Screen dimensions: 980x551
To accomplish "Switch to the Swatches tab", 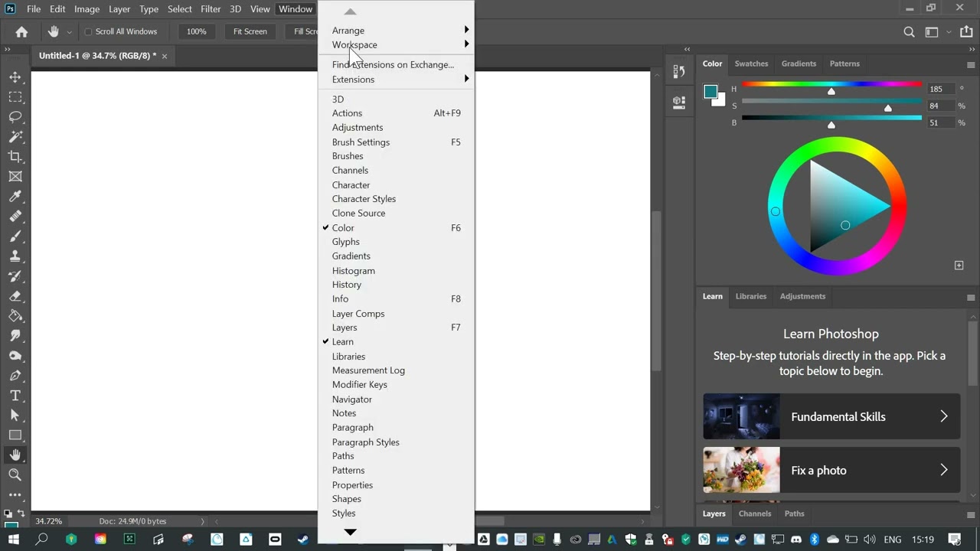I will pos(751,64).
